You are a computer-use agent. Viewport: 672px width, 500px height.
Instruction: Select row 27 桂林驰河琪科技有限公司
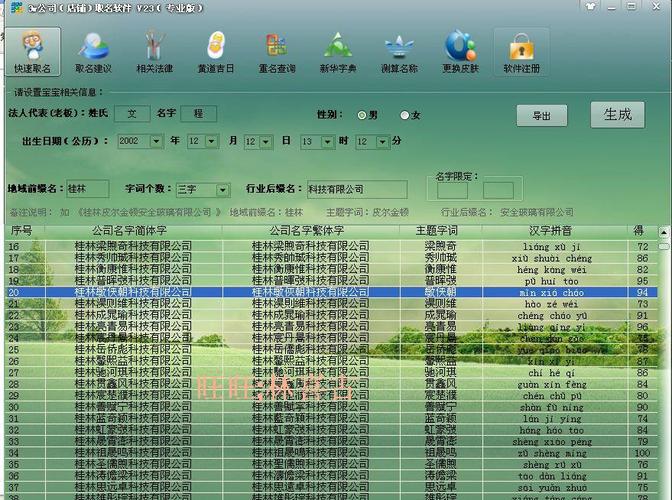(331, 373)
